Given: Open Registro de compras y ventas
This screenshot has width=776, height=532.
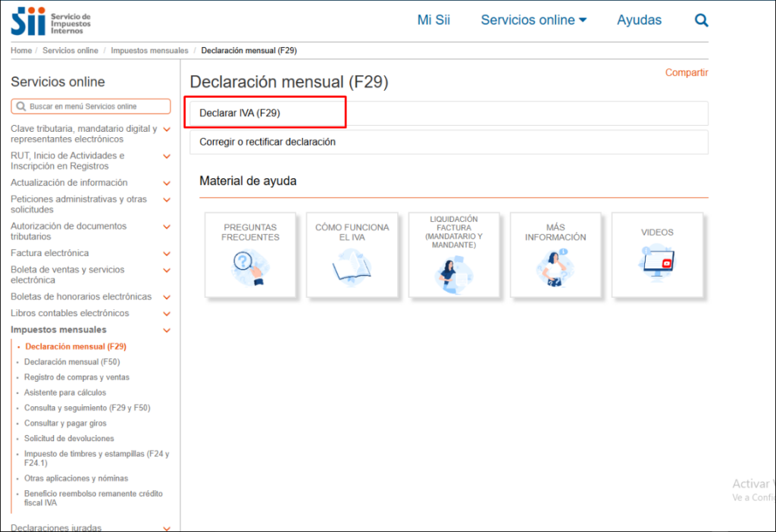Looking at the screenshot, I should (77, 377).
